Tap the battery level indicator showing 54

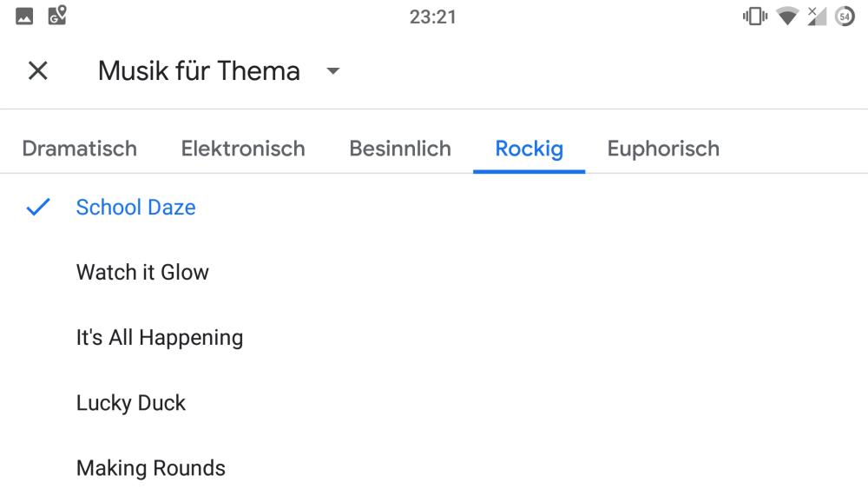pyautogui.click(x=845, y=17)
